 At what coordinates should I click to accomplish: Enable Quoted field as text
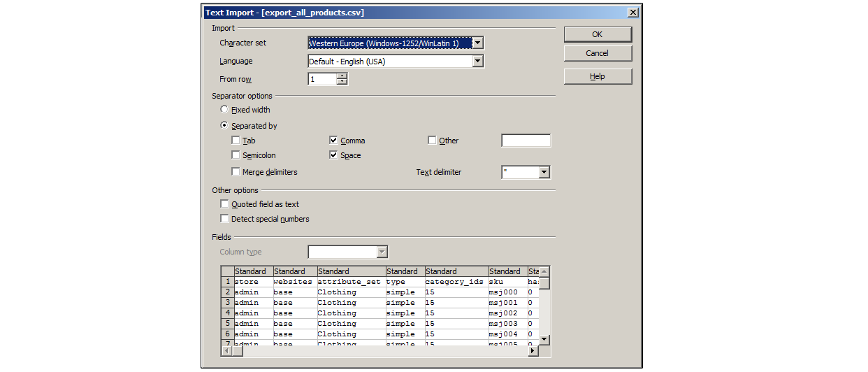coord(224,204)
